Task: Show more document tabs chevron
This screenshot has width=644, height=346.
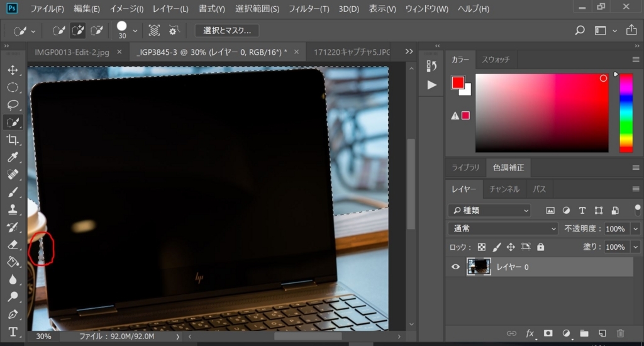Action: click(409, 52)
